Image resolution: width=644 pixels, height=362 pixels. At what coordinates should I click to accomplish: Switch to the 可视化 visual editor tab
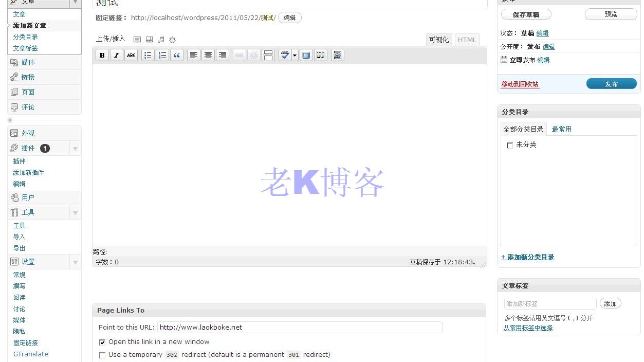point(439,40)
